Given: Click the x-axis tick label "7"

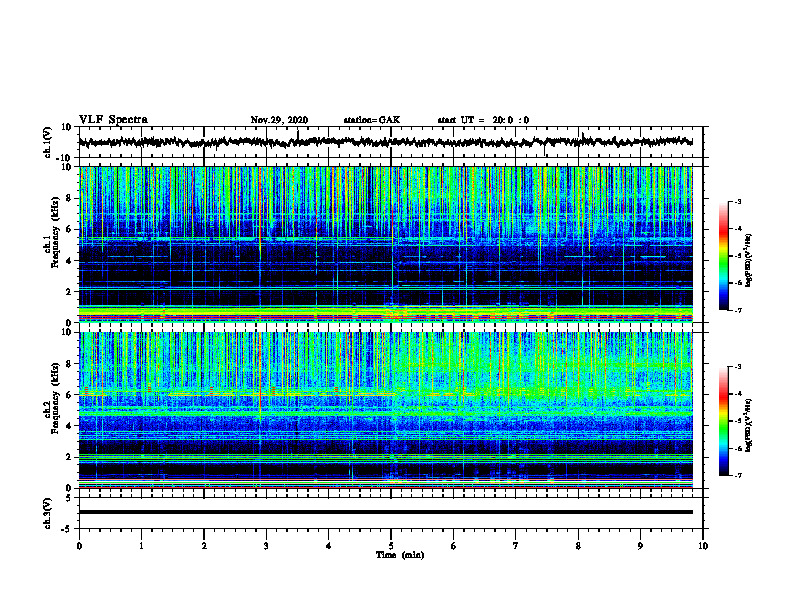Looking at the screenshot, I should coord(516,546).
